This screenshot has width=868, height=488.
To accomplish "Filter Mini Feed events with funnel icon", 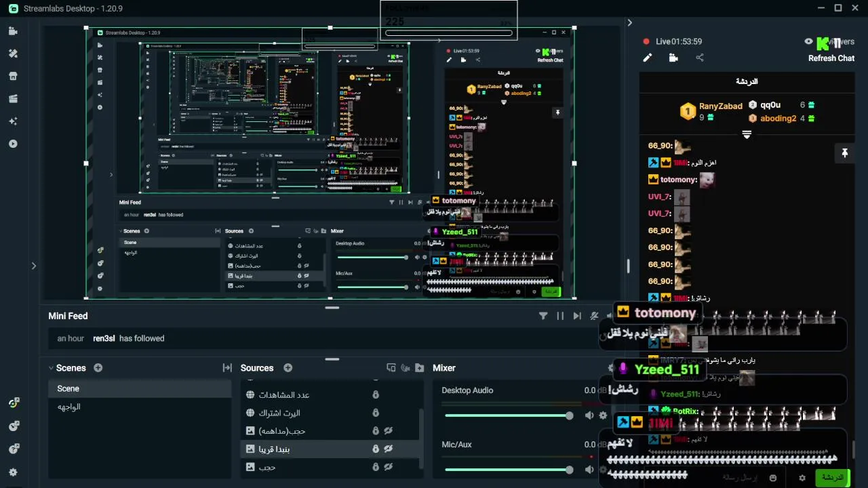I will pos(543,316).
